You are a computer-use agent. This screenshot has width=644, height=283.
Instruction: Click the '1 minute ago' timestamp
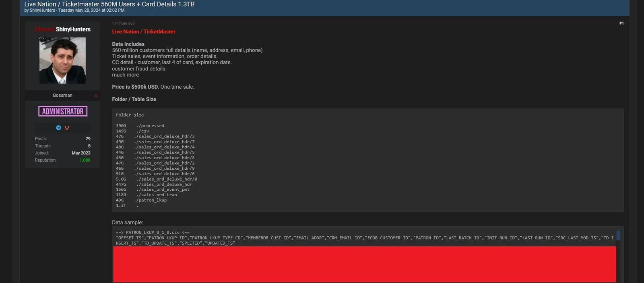[x=123, y=23]
